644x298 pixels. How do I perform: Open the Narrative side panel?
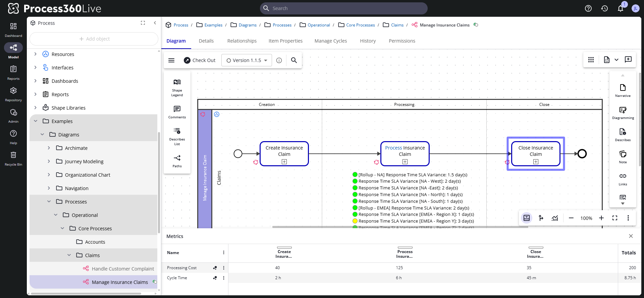[x=623, y=91]
